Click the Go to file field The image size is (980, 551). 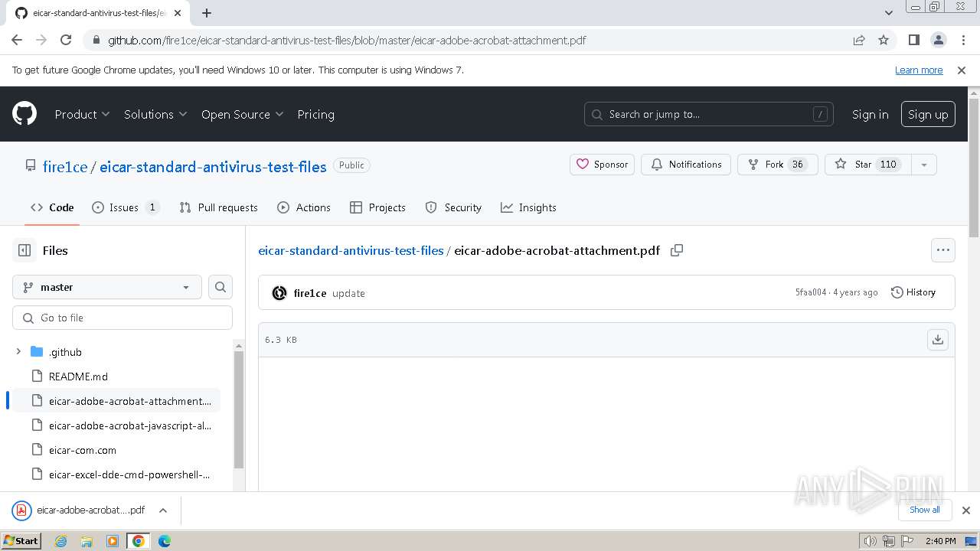pyautogui.click(x=122, y=318)
